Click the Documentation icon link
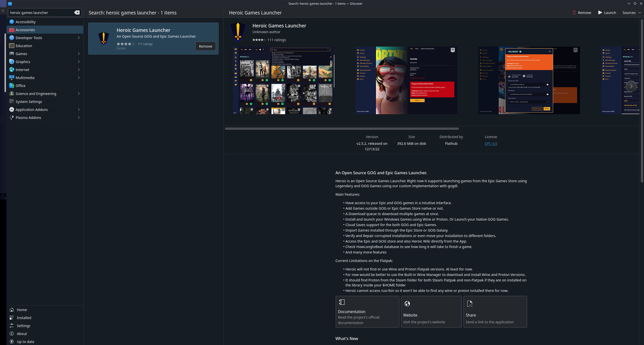The width and height of the screenshot is (644, 345). click(342, 302)
